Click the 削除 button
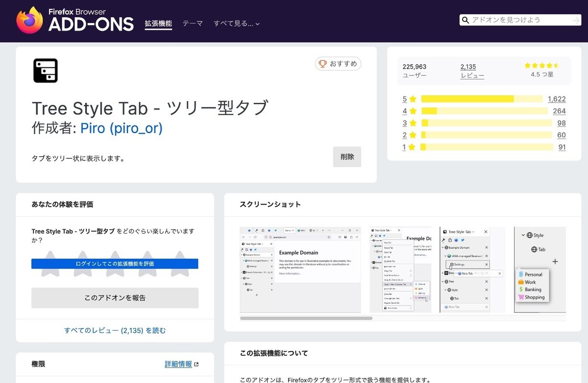Screen dimensions: 588x383 click(347, 157)
